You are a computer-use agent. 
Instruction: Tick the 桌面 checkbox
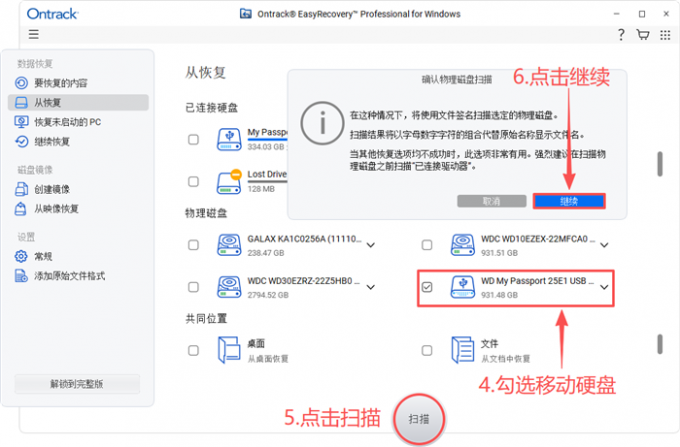click(x=193, y=350)
